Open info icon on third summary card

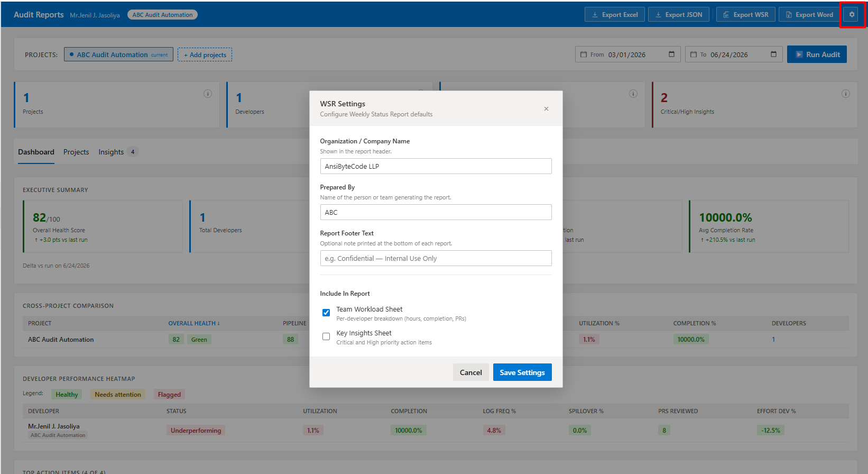633,94
